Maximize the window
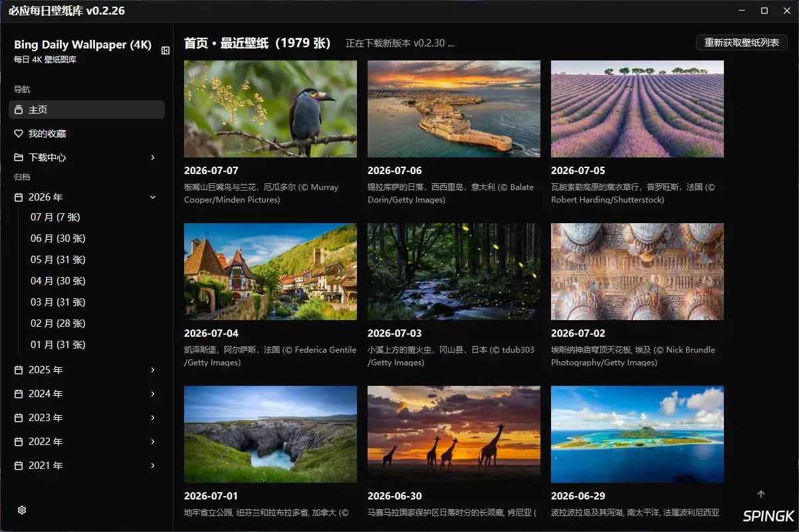This screenshot has width=799, height=532. (x=764, y=11)
